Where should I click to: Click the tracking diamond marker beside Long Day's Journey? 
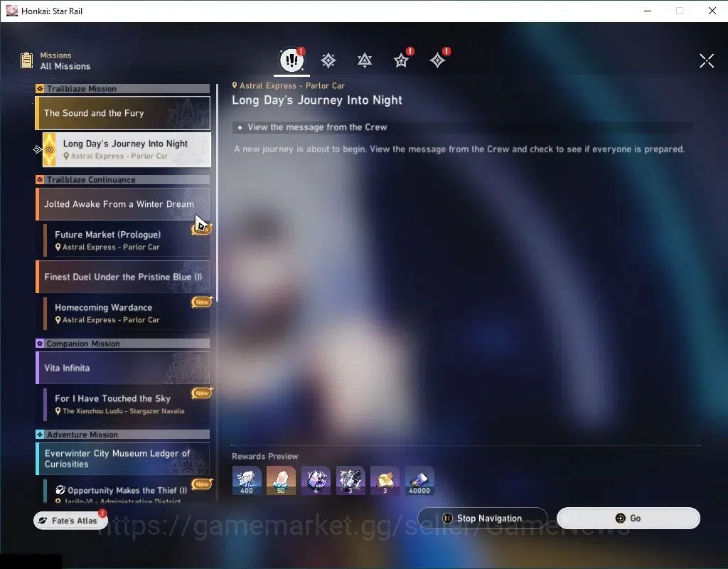tap(38, 149)
